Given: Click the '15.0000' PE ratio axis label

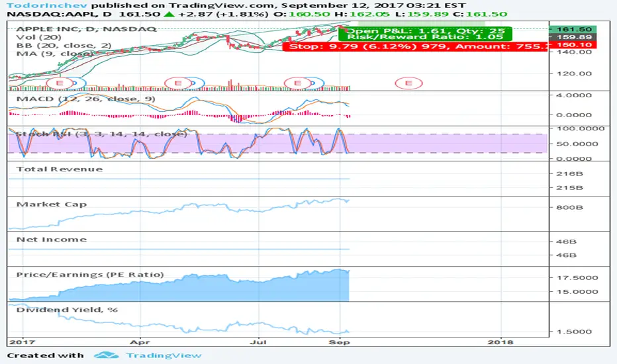Looking at the screenshot, I should [577, 292].
